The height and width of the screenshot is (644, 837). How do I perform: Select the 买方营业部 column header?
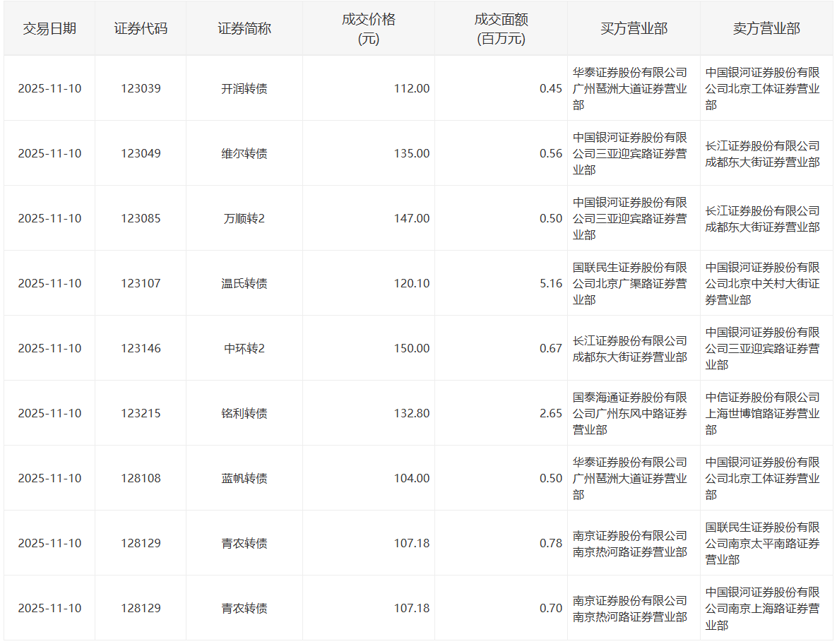pos(634,29)
